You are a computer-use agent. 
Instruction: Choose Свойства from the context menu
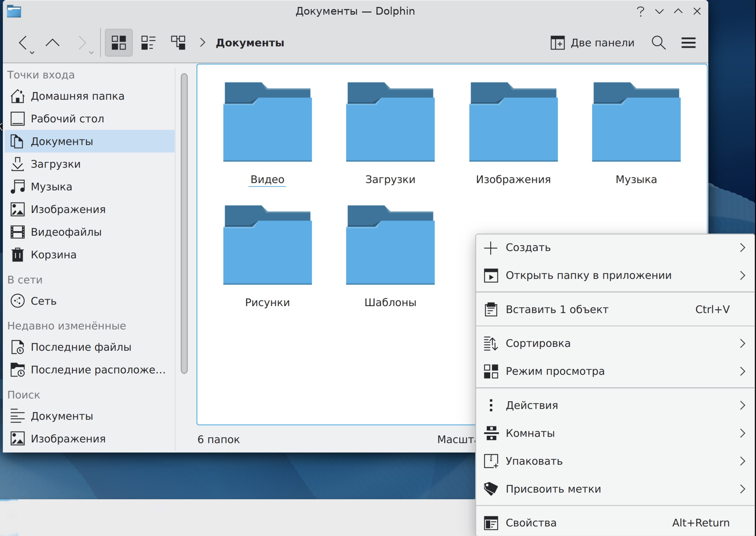tap(615, 523)
